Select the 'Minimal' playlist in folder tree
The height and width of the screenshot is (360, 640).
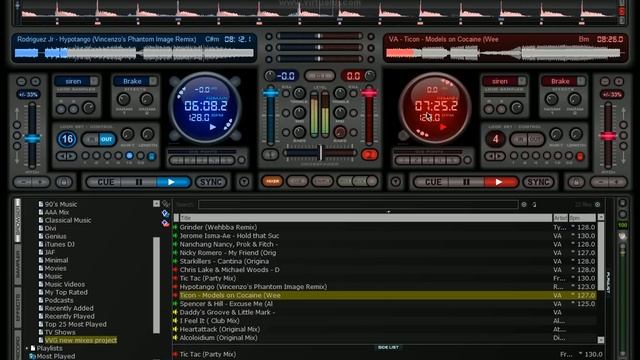pos(56,260)
